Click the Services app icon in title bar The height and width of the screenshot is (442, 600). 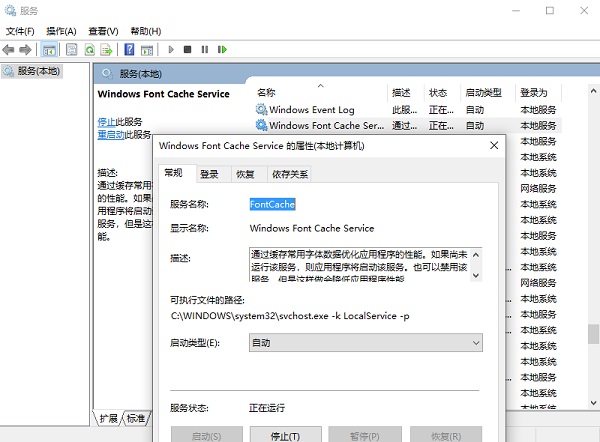(x=10, y=10)
